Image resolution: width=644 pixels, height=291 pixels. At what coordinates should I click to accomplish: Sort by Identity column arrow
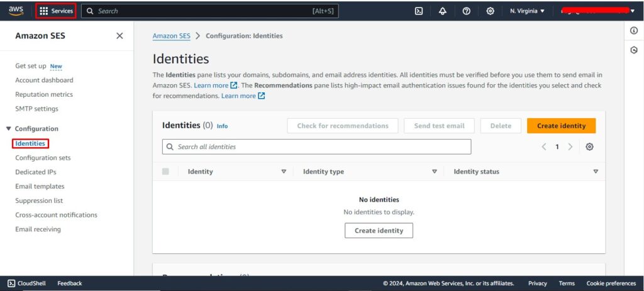[x=284, y=172]
